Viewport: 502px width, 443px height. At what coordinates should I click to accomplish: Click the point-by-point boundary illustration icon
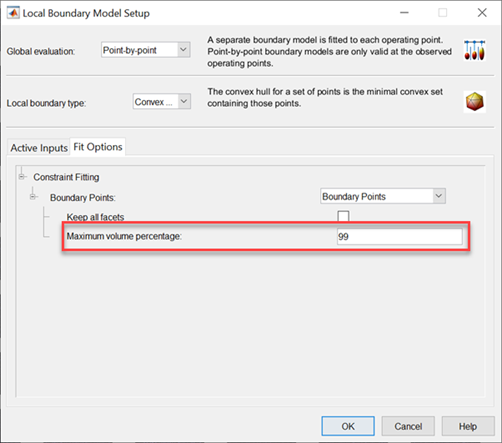tap(475, 51)
